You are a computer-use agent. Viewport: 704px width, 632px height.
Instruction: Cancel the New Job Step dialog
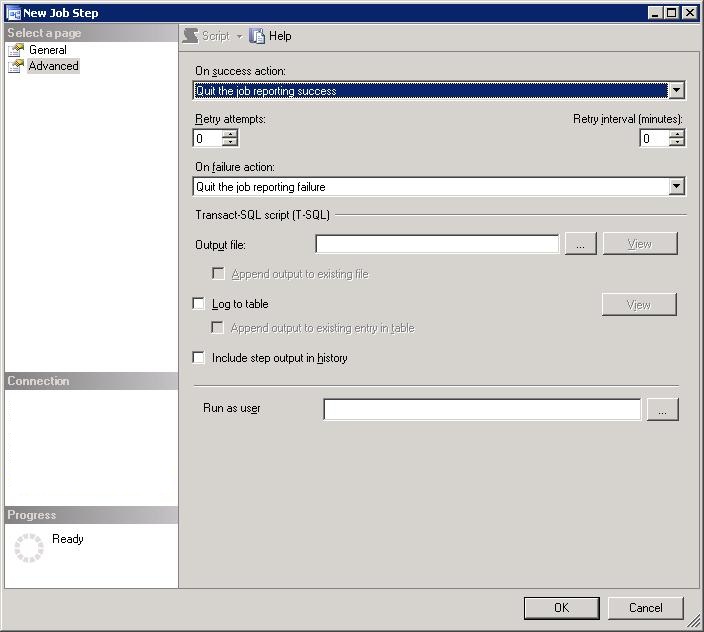tap(646, 608)
